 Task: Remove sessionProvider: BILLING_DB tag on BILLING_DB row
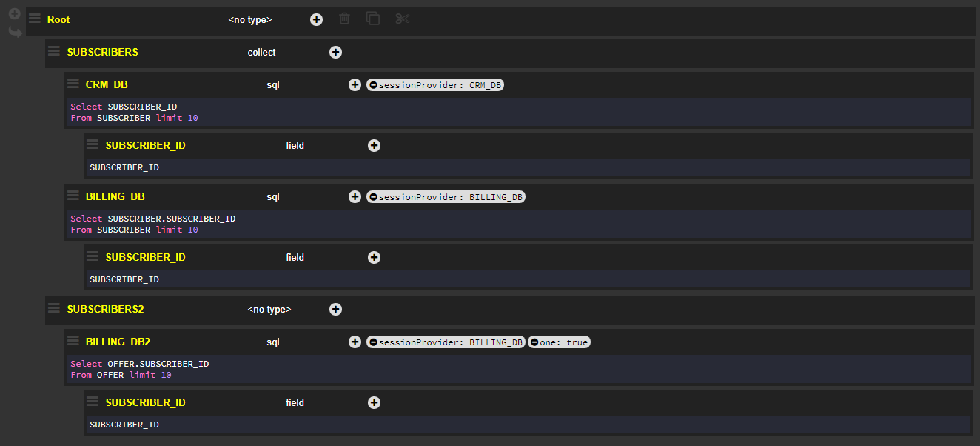point(374,197)
